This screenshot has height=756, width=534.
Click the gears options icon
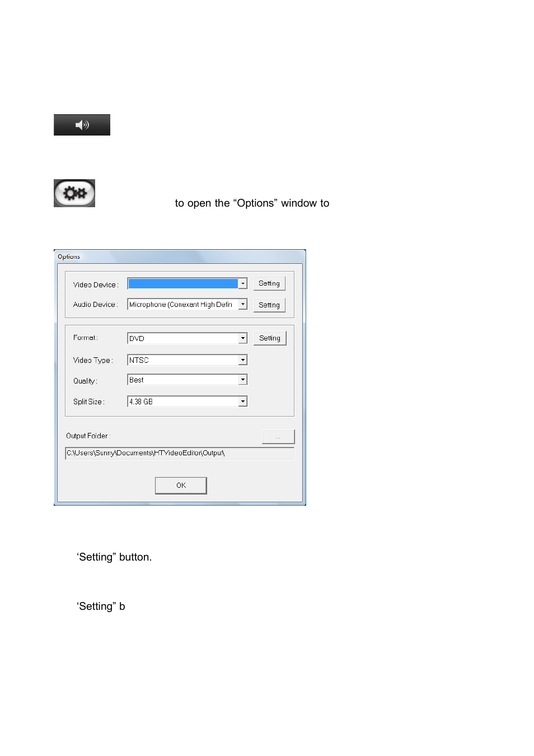74,193
